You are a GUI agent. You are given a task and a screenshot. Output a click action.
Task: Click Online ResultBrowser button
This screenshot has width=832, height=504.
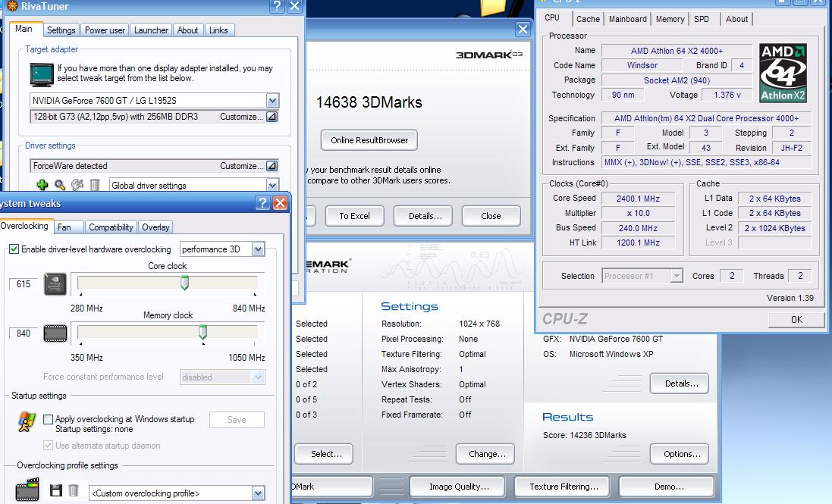click(369, 140)
